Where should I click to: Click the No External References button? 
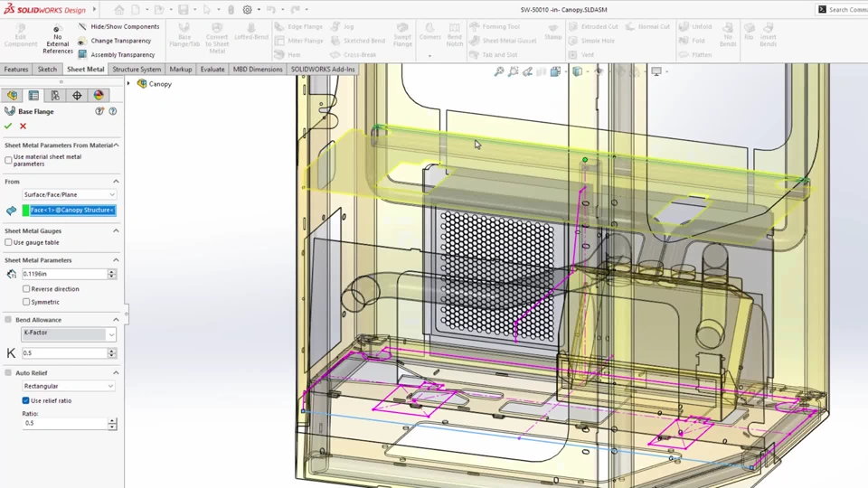(x=57, y=39)
